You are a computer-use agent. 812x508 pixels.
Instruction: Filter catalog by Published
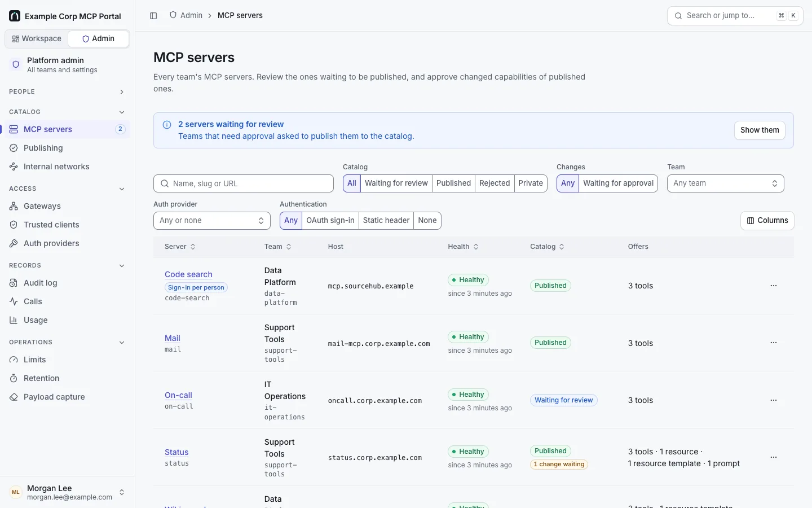tap(453, 183)
